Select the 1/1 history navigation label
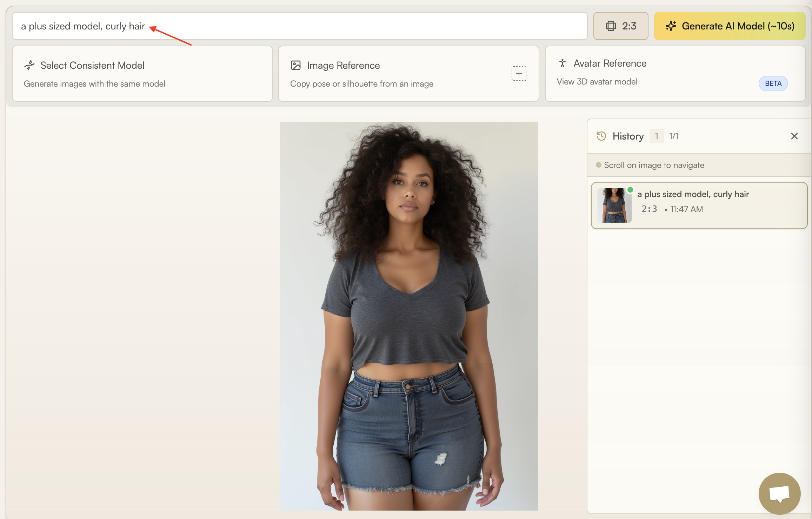 pos(673,136)
